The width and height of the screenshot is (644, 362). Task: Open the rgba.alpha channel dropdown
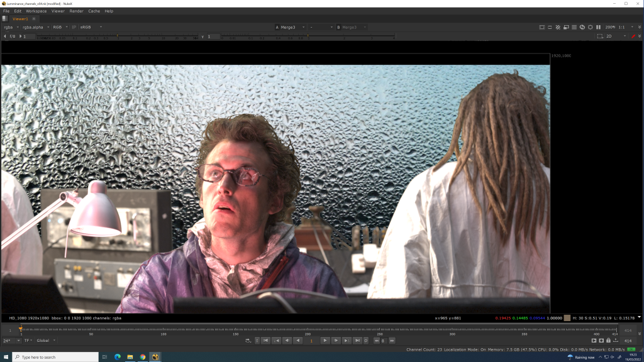point(36,27)
